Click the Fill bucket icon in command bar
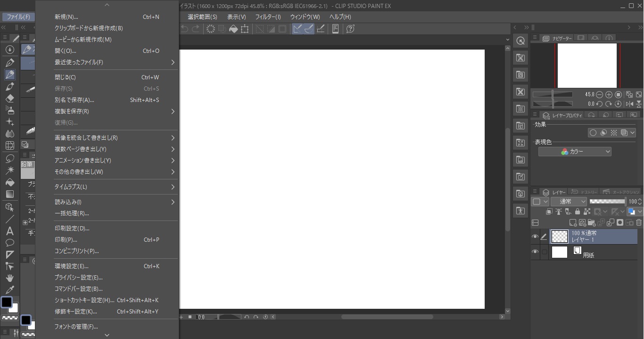Screen dimensions: 644x339 click(233, 29)
